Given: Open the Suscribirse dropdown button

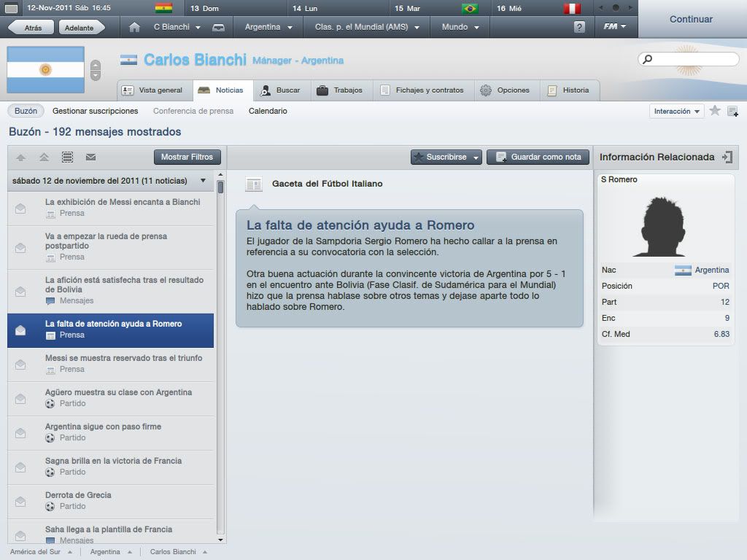Looking at the screenshot, I should click(x=446, y=157).
